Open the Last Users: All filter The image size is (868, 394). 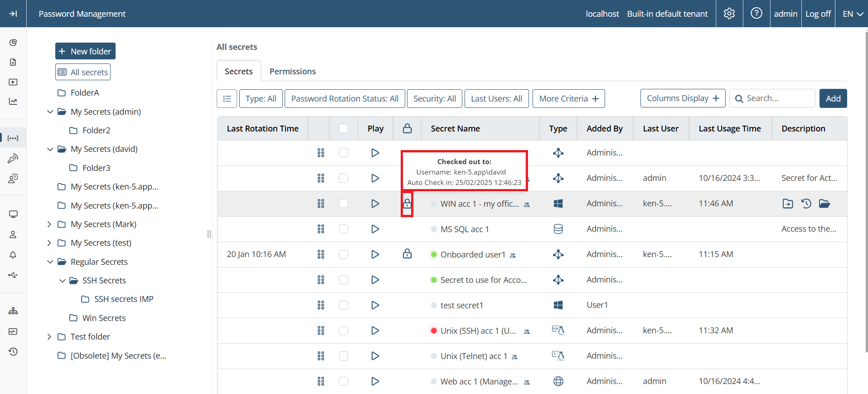(497, 98)
